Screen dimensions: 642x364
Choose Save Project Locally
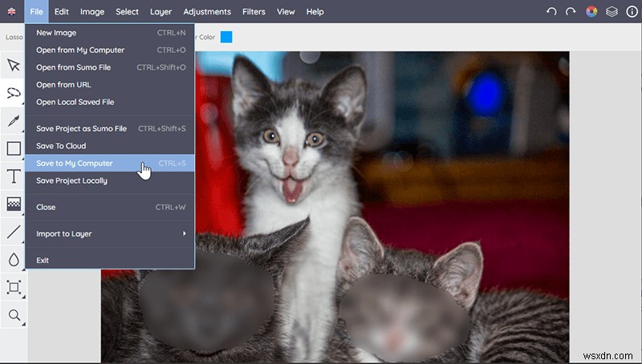click(x=110, y=180)
